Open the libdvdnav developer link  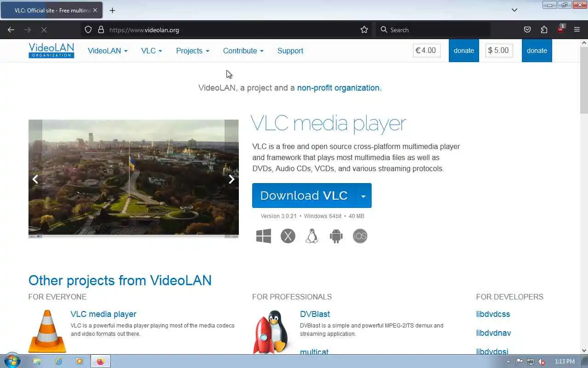click(493, 333)
